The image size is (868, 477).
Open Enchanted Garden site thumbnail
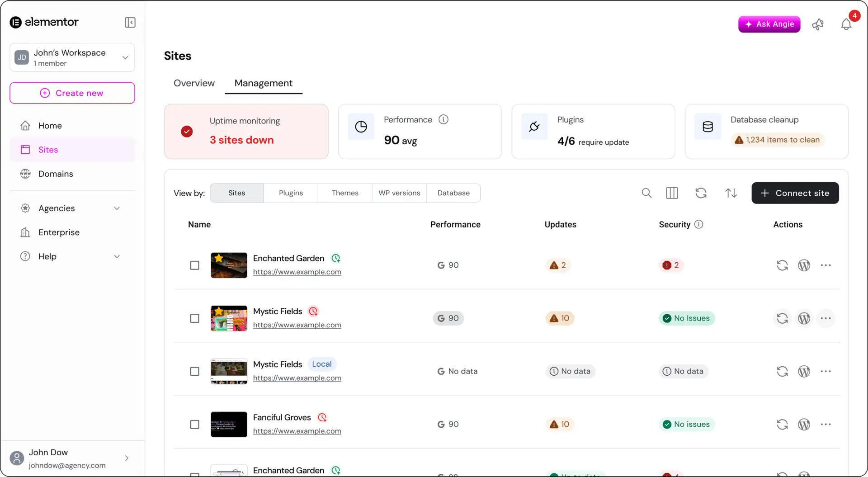click(229, 265)
